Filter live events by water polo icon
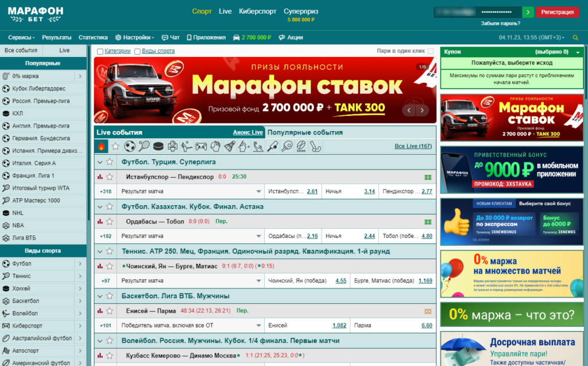The image size is (588, 366). coord(258,147)
